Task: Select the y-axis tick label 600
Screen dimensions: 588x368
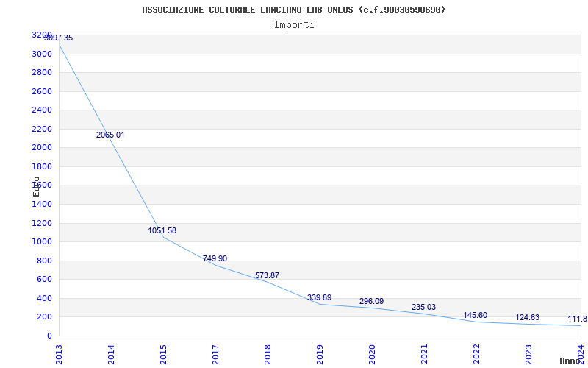Action: (45, 280)
